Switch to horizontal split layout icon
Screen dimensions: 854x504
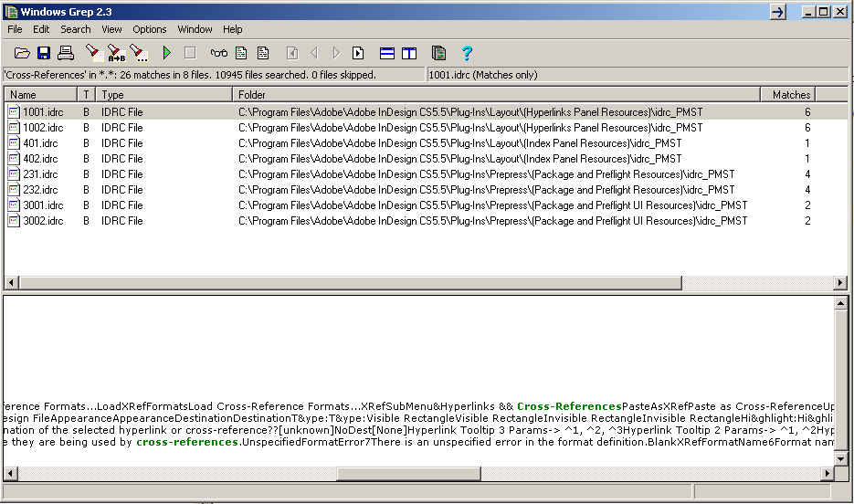(387, 53)
